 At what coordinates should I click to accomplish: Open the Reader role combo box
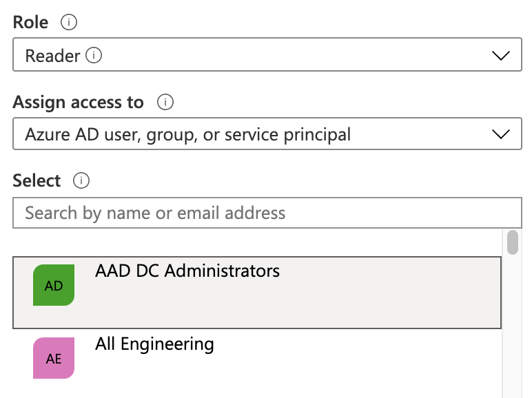tap(262, 56)
